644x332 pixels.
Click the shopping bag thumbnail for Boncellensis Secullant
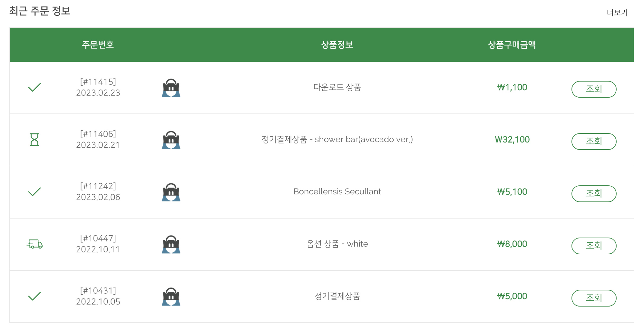(171, 192)
